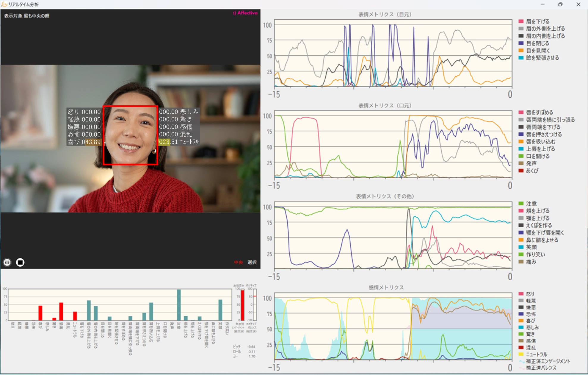Click the 表情メトリクス（目元） chart title
Viewport: 588px width, 375px height.
click(x=385, y=14)
